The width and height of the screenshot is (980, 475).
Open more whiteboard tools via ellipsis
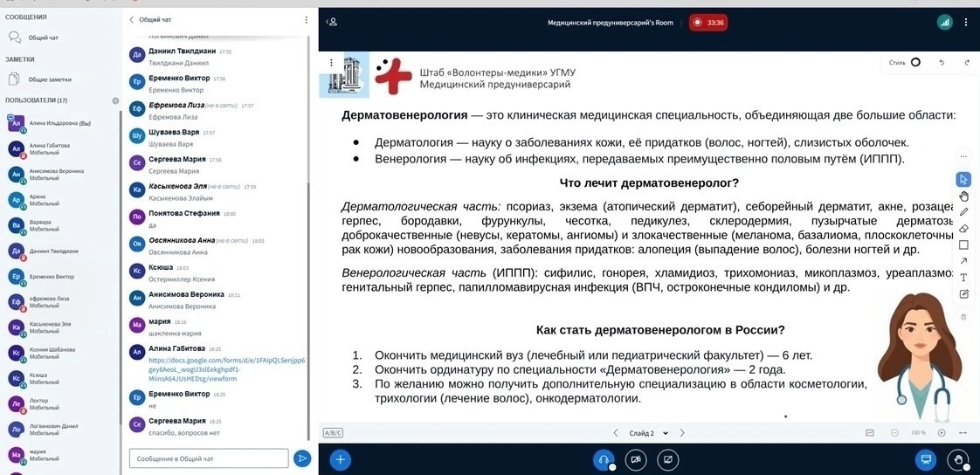963,156
